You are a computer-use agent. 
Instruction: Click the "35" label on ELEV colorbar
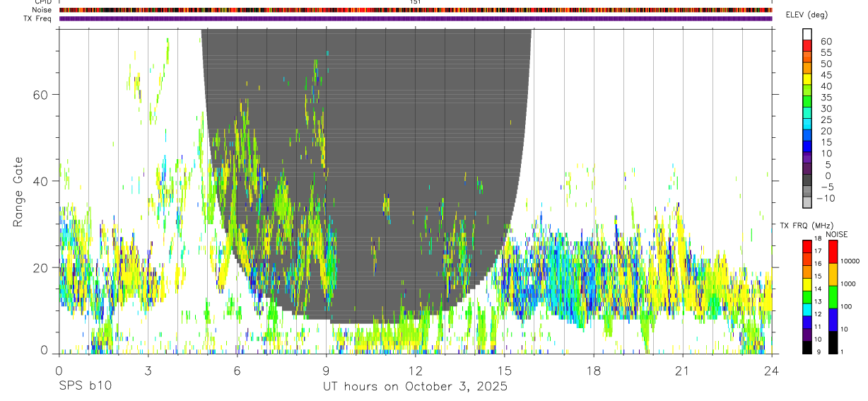pos(826,97)
